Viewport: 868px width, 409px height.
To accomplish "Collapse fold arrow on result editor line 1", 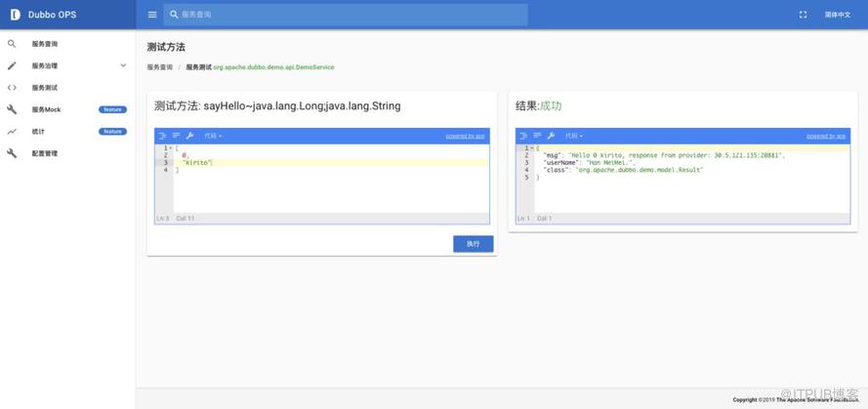I will click(531, 148).
